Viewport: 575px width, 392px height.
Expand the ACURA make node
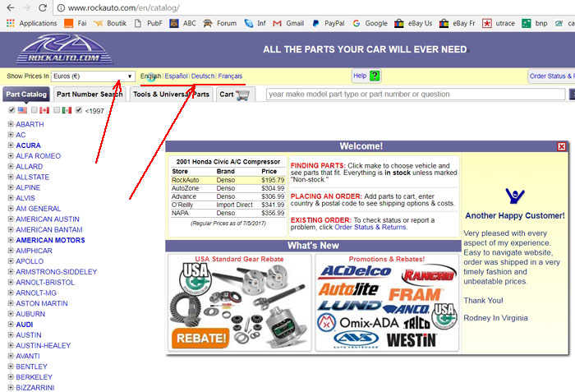click(11, 145)
